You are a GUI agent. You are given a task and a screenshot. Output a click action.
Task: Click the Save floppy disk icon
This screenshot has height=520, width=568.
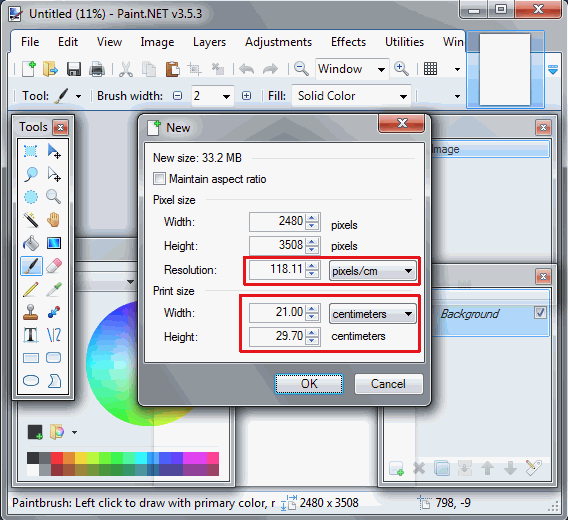[74, 69]
